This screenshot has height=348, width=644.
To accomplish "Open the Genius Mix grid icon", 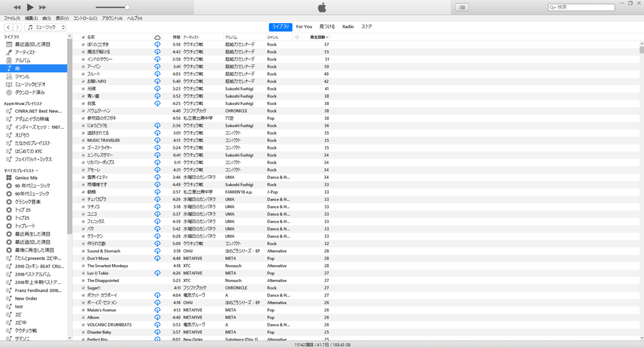I will click(9, 178).
